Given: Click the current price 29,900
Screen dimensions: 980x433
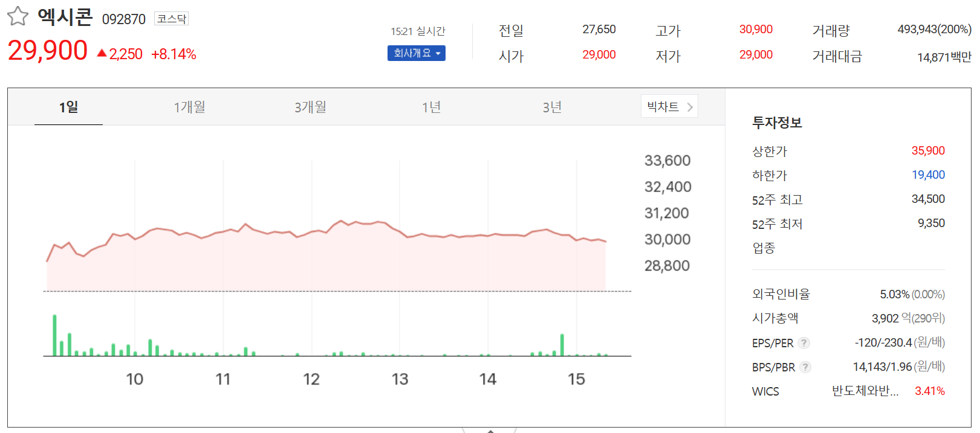Looking at the screenshot, I should [x=48, y=51].
